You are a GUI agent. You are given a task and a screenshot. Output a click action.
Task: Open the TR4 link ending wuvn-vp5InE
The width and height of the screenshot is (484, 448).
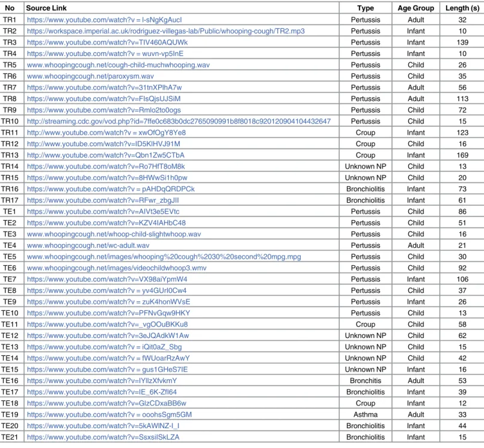[x=105, y=54]
